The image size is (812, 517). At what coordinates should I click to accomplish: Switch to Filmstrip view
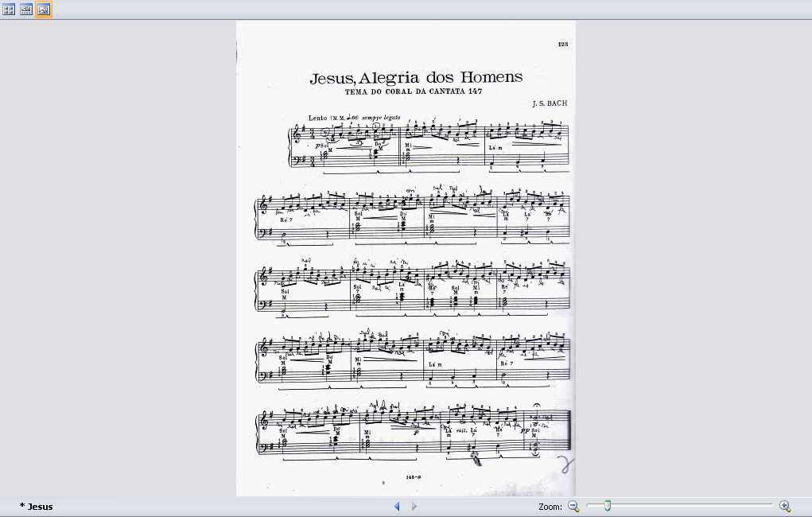26,10
